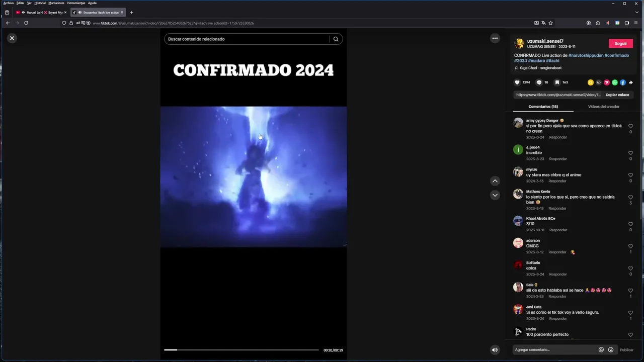This screenshot has height=362, width=644.
Task: Open the emoji picker in comment box
Action: 611,350
